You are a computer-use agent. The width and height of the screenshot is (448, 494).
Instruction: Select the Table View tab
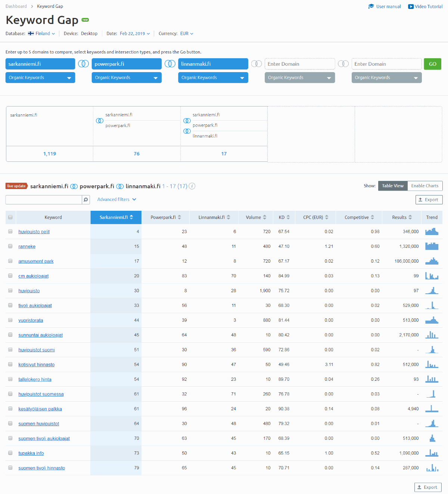point(392,186)
